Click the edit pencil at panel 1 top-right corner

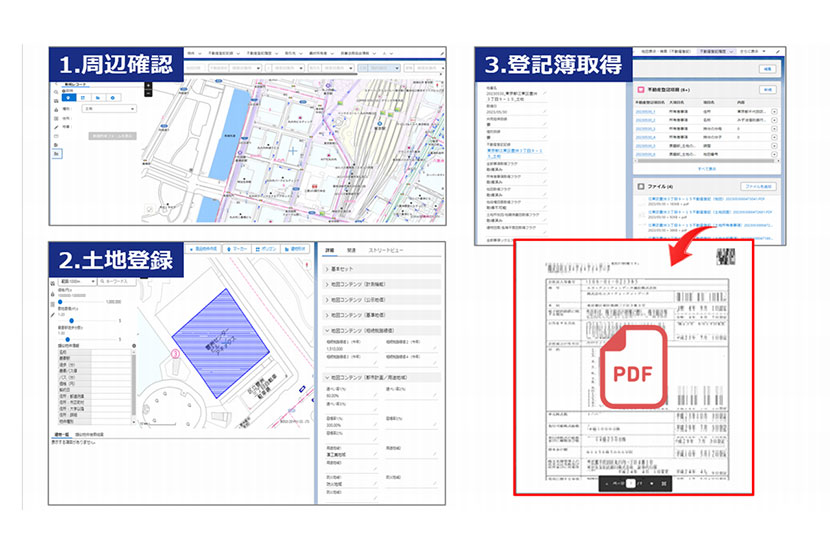[x=442, y=53]
